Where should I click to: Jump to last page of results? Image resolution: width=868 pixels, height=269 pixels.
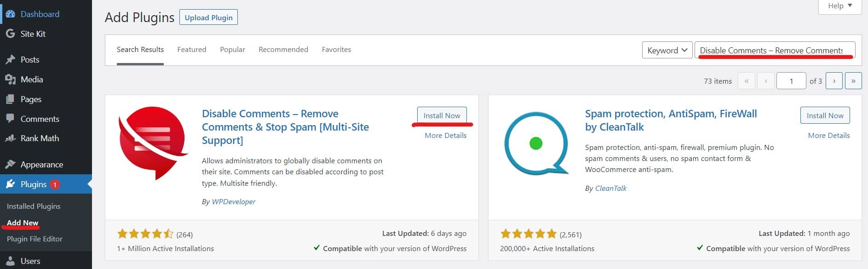pyautogui.click(x=853, y=81)
